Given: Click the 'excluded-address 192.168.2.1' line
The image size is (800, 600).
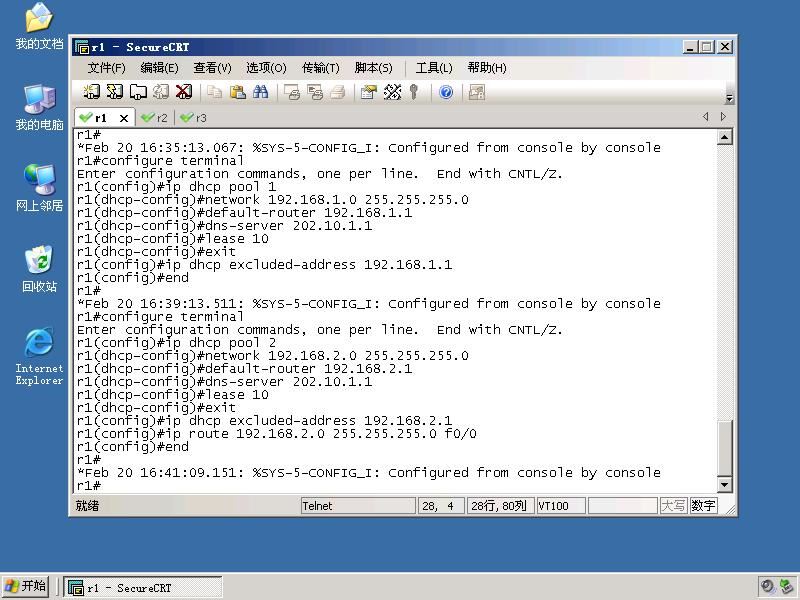Looking at the screenshot, I should click(x=264, y=421).
